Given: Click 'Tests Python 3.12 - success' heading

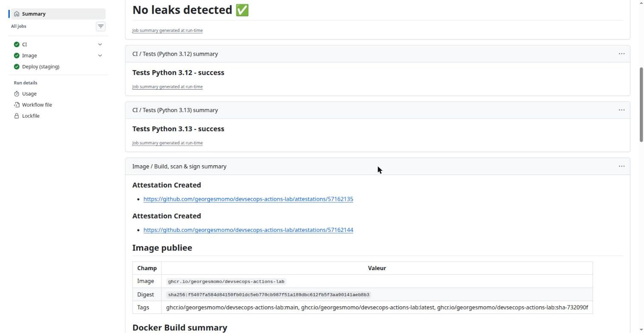Looking at the screenshot, I should coord(178,73).
